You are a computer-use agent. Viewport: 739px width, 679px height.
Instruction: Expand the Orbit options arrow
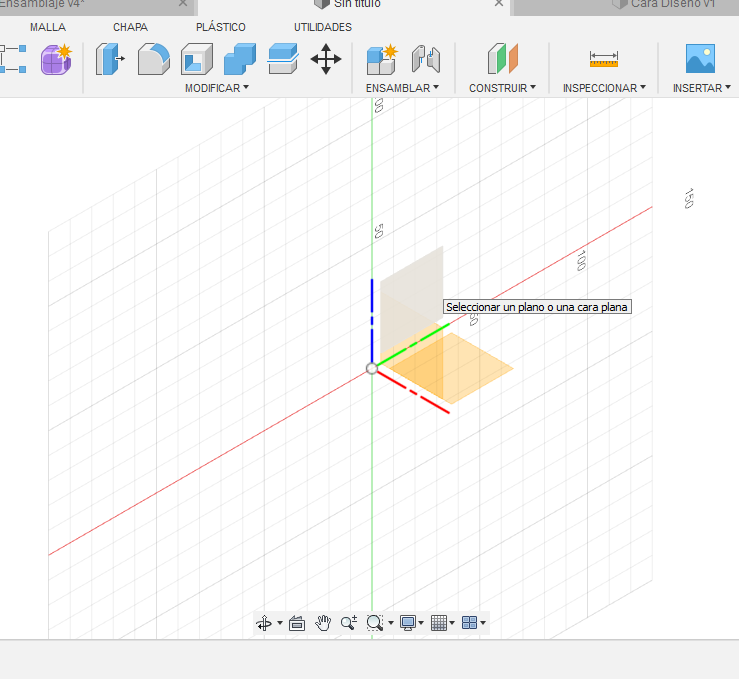pyautogui.click(x=279, y=623)
